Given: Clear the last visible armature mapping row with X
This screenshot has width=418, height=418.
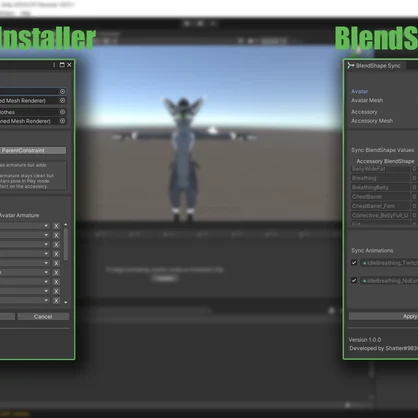Looking at the screenshot, I should 56,301.
